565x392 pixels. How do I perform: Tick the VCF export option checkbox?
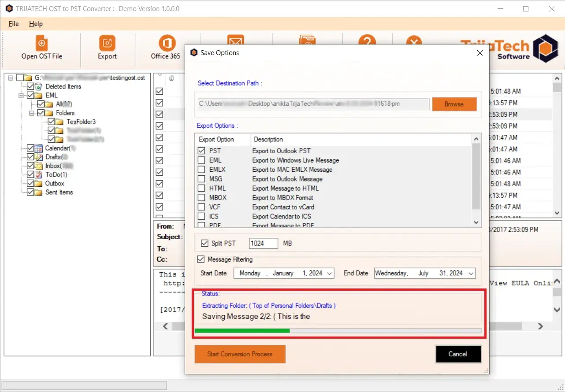tap(201, 207)
